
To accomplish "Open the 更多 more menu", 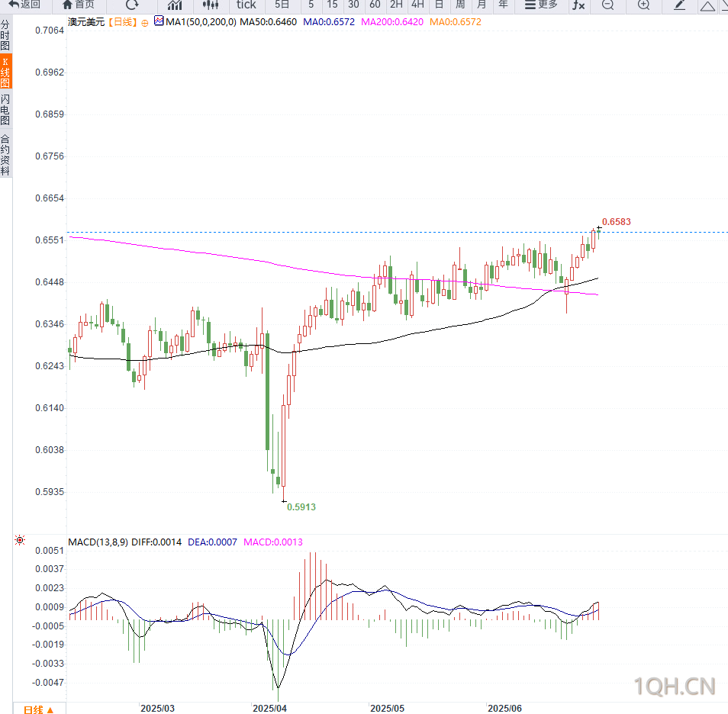I will [x=541, y=5].
